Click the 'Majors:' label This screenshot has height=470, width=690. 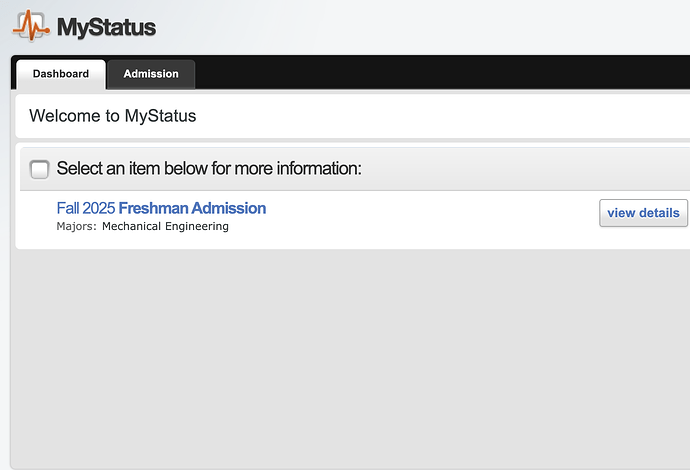76,227
